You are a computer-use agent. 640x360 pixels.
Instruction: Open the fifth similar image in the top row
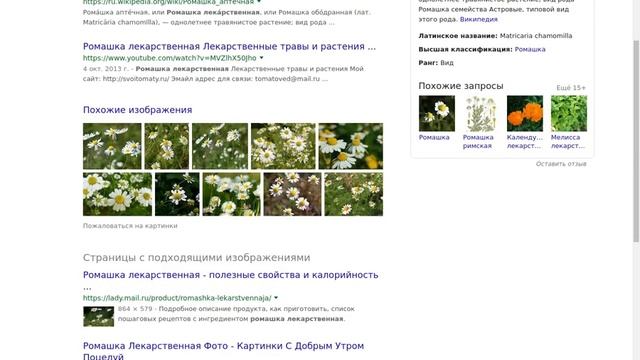click(351, 146)
